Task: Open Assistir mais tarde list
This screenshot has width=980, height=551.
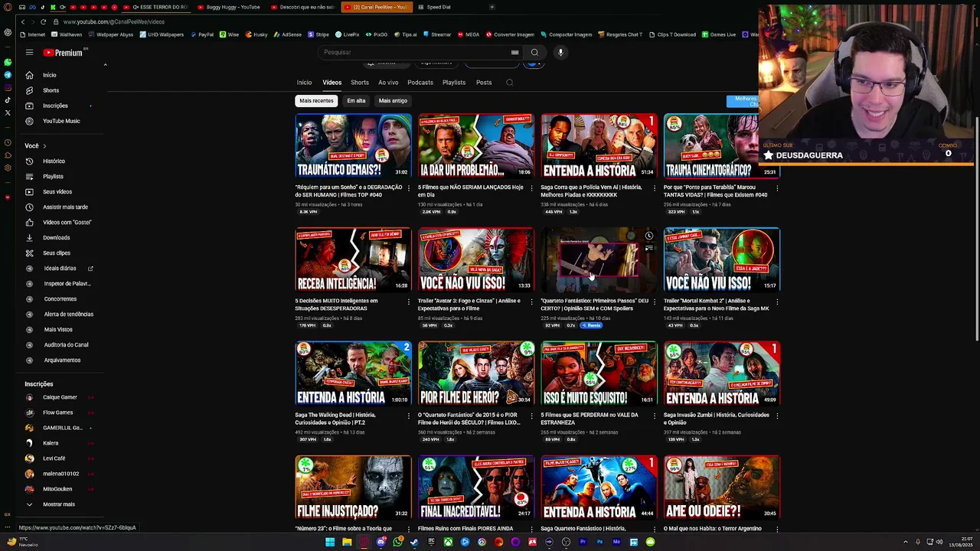Action: (65, 207)
